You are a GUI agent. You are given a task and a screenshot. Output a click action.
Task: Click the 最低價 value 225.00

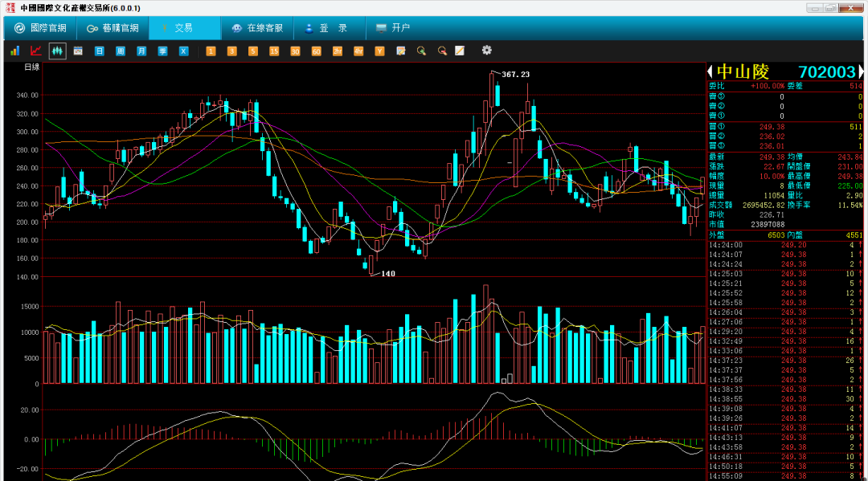850,185
